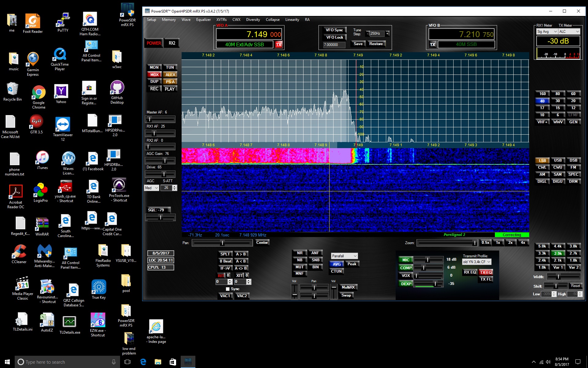Open the Acrobat Reader DC icon

click(16, 197)
